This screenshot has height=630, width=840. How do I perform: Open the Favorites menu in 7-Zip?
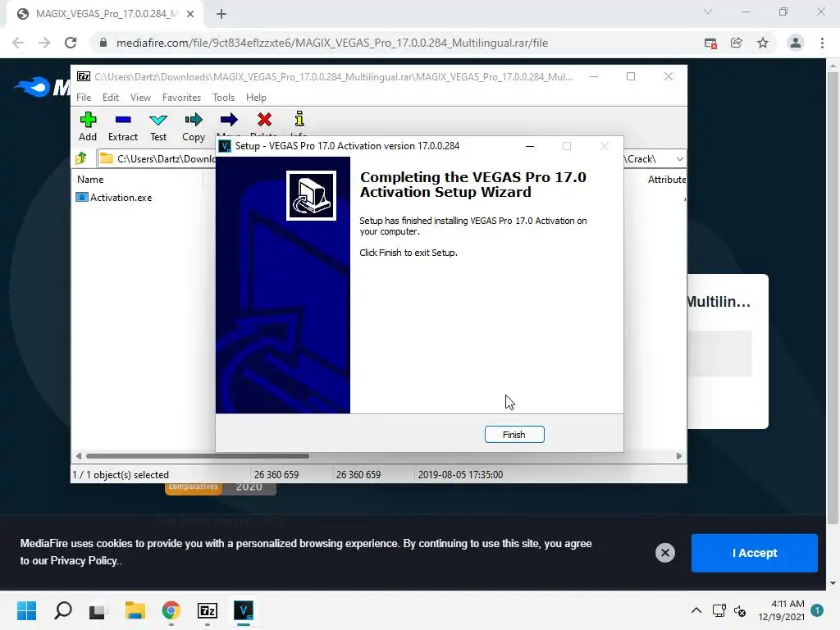(181, 98)
